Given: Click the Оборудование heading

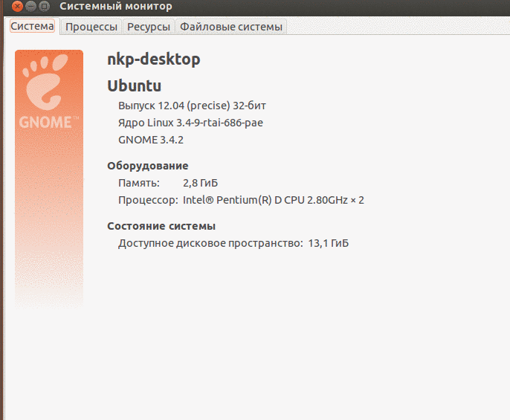Looking at the screenshot, I should [x=148, y=166].
